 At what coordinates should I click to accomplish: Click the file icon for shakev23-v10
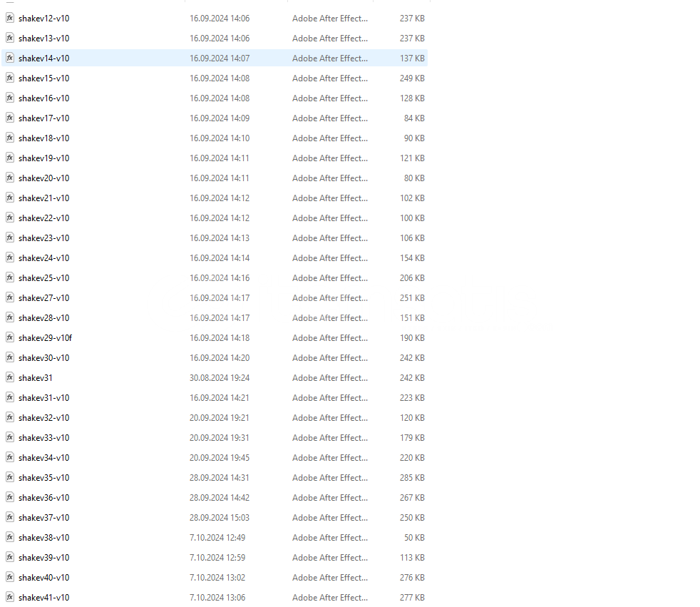click(x=10, y=238)
